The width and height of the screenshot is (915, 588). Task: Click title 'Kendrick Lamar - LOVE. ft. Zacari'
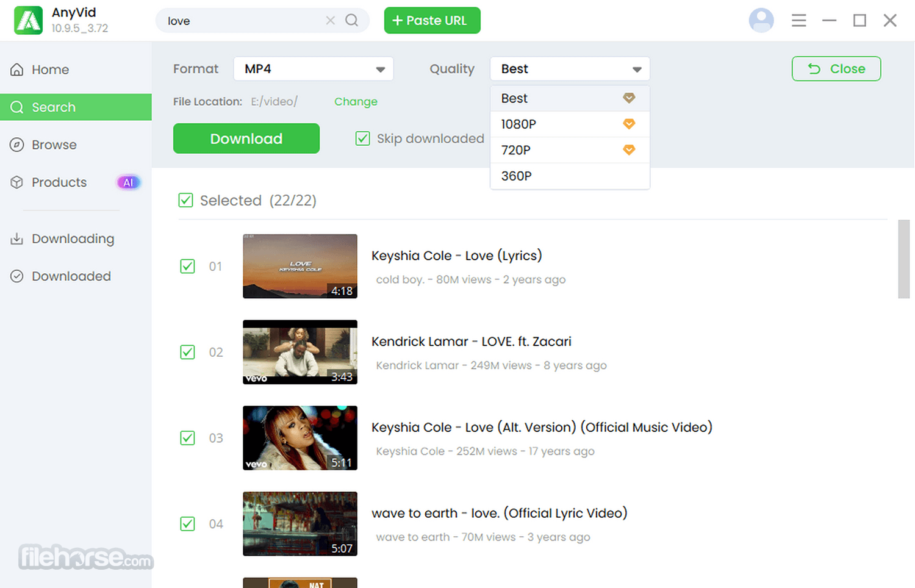[x=472, y=342]
